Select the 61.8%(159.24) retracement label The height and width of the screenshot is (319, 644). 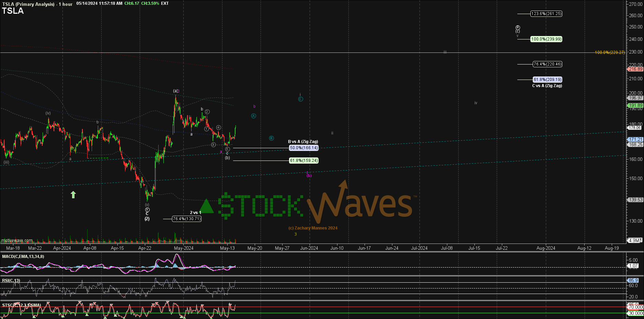[304, 161]
